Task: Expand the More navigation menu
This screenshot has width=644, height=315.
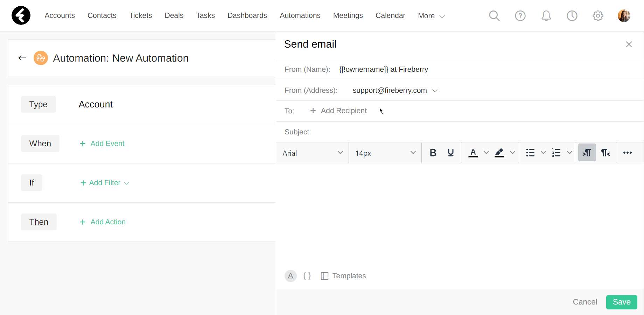Action: tap(431, 16)
